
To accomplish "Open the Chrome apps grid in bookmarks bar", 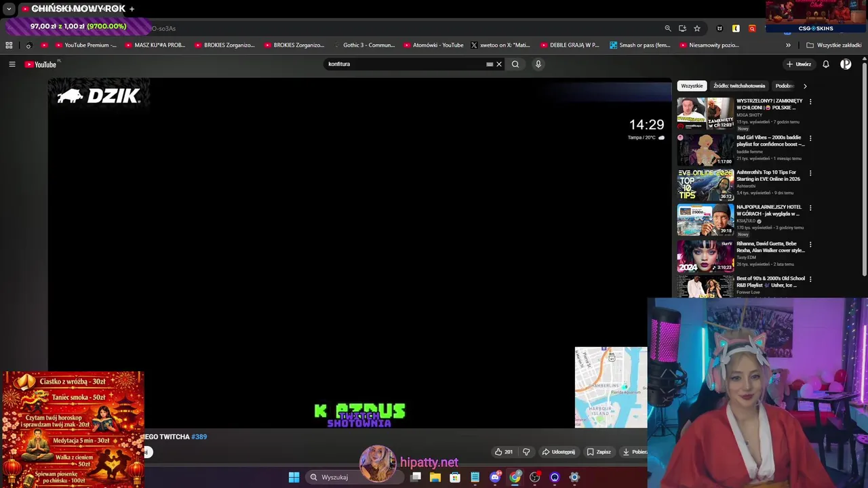I will [9, 45].
